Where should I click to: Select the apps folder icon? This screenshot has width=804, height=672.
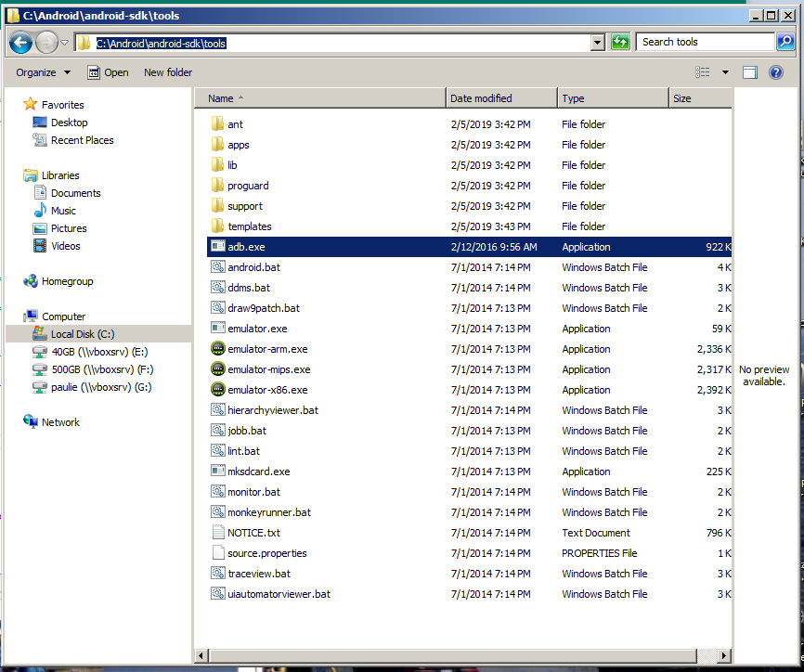point(217,145)
